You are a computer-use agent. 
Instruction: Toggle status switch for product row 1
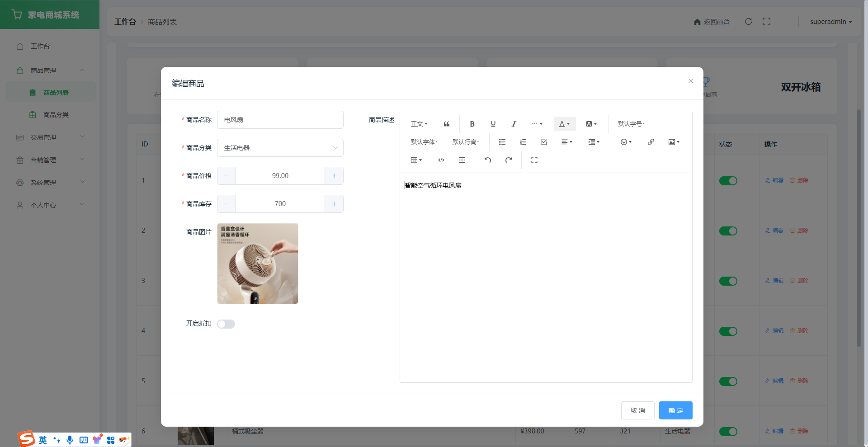coord(728,181)
